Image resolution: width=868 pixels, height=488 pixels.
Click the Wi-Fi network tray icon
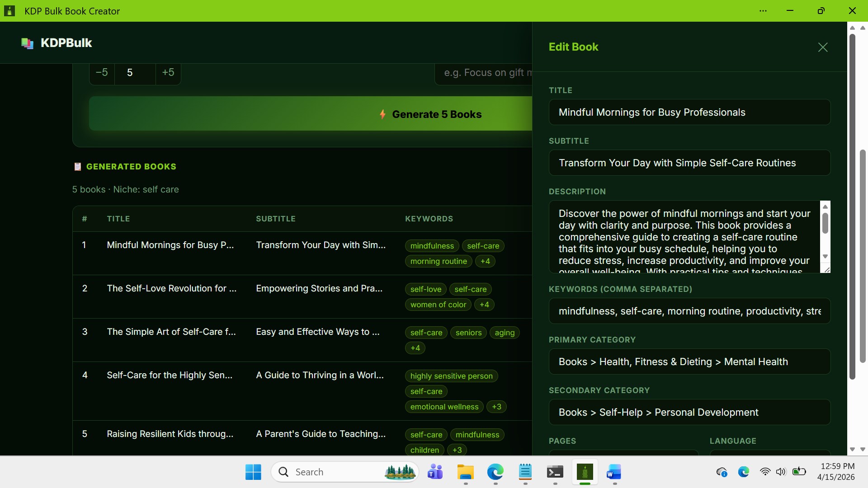(765, 472)
